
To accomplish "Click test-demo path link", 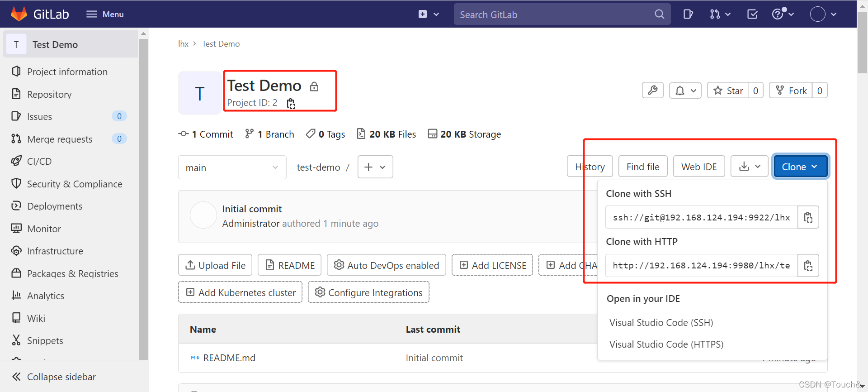I will click(318, 167).
